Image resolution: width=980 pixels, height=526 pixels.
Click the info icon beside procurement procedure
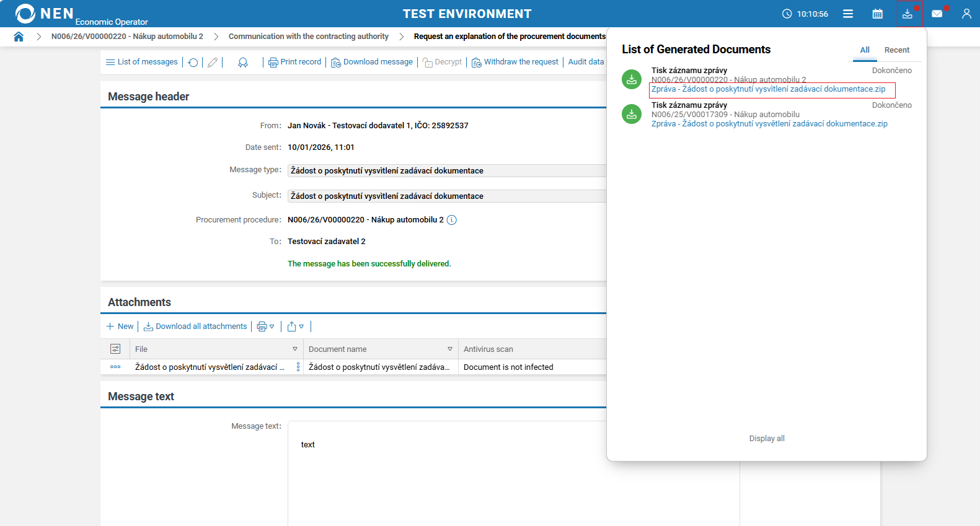(452, 220)
